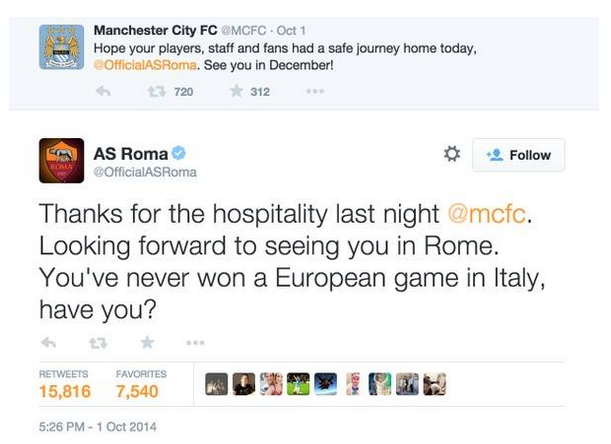611x444 pixels.
Task: Reply to the AS Roma tweet
Action: click(48, 342)
